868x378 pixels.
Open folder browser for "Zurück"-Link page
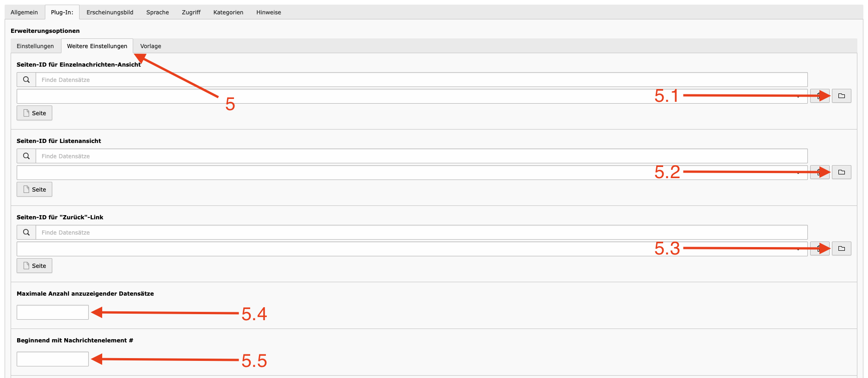[x=841, y=248]
